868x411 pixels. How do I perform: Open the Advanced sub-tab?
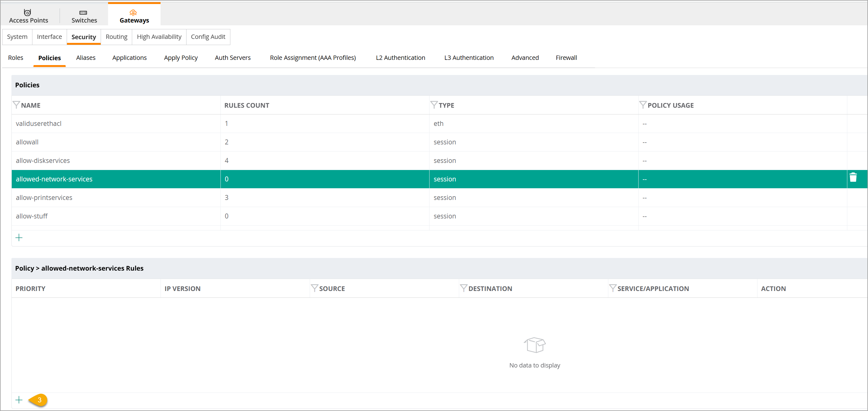click(x=525, y=58)
